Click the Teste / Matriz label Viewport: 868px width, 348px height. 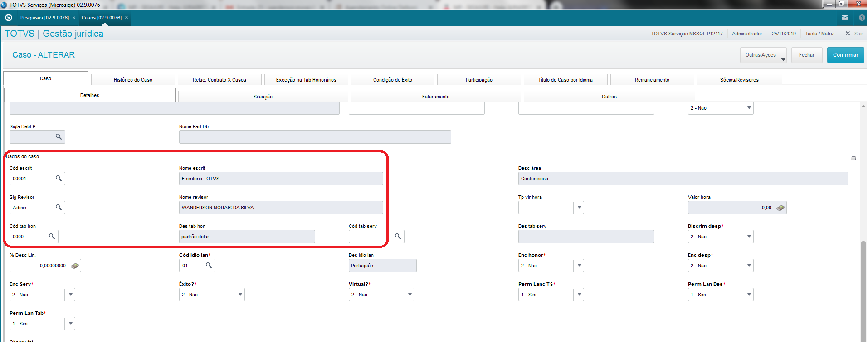[819, 34]
